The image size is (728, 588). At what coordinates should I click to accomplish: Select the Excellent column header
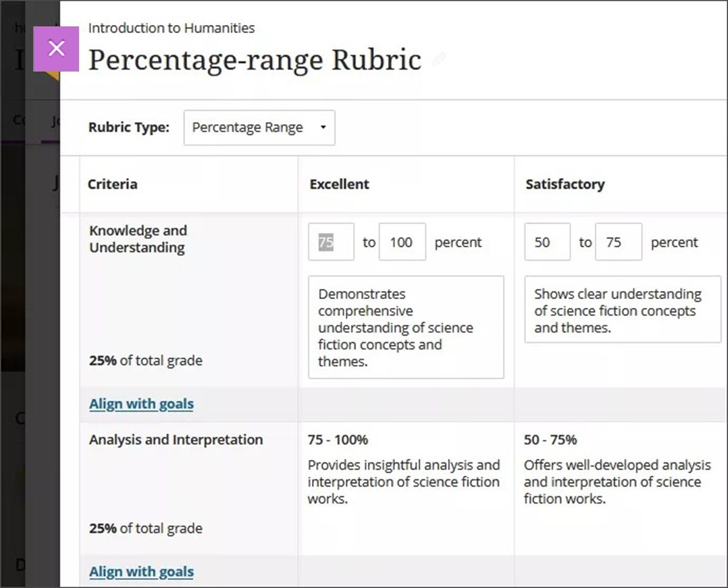click(338, 184)
